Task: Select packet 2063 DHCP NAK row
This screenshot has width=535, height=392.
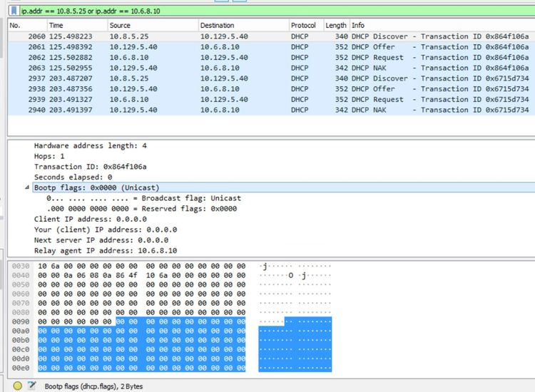Action: click(x=271, y=68)
